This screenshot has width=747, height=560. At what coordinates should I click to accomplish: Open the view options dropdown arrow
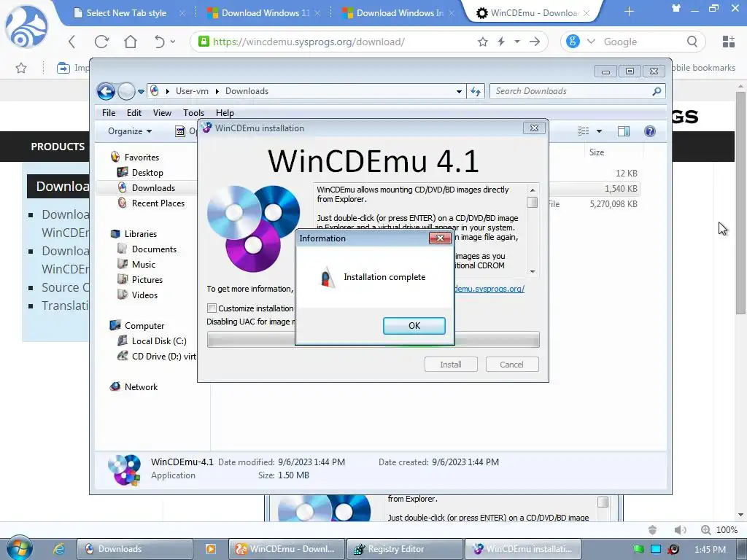coord(600,131)
